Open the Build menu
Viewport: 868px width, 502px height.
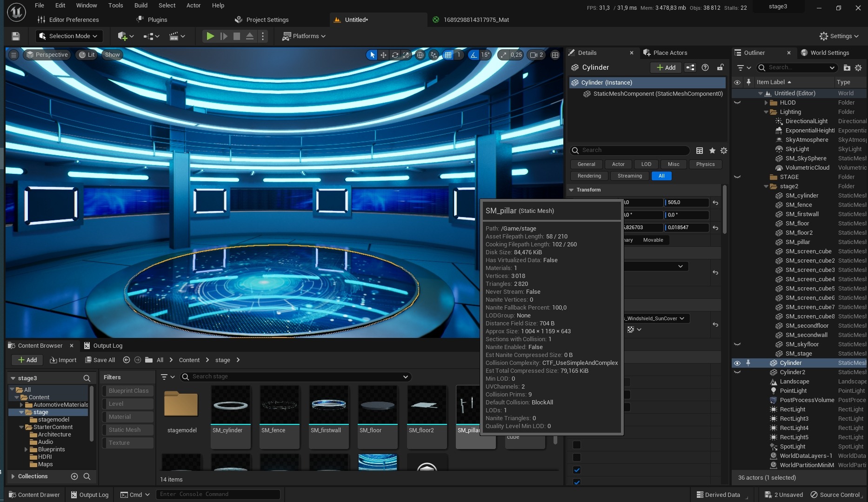coord(141,6)
